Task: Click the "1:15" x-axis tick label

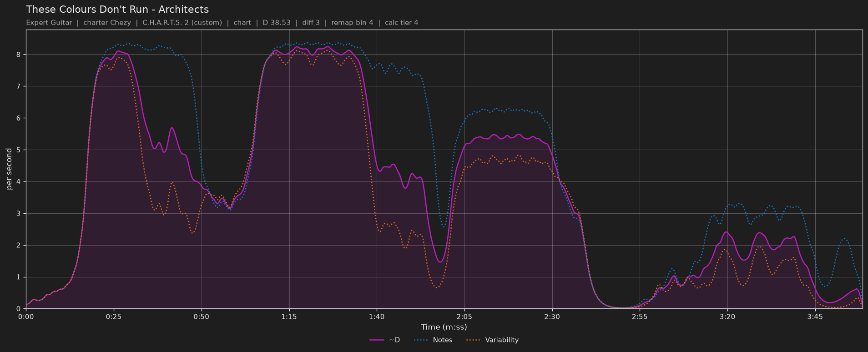Action: 289,317
